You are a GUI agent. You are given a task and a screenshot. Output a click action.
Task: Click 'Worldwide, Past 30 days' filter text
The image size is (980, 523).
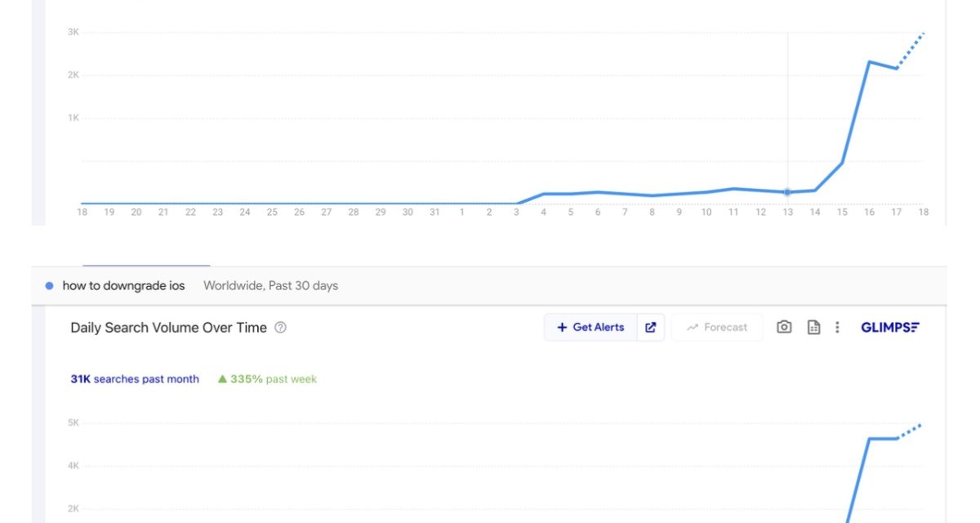tap(270, 285)
